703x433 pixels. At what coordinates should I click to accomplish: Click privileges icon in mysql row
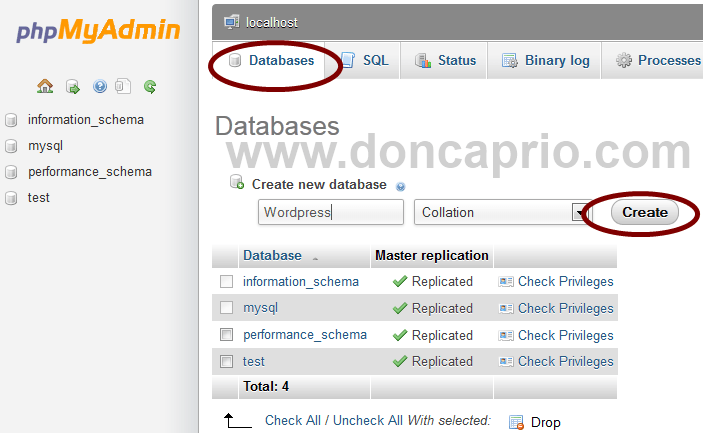(506, 308)
